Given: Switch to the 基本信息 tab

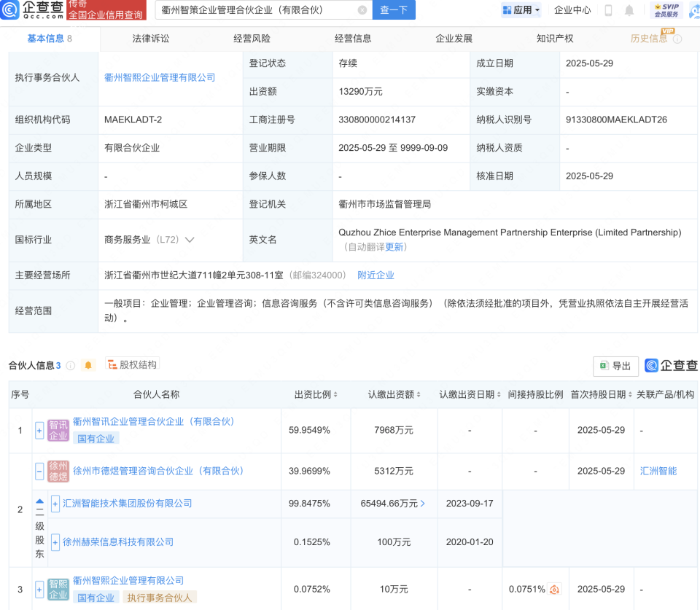Looking at the screenshot, I should pos(50,39).
